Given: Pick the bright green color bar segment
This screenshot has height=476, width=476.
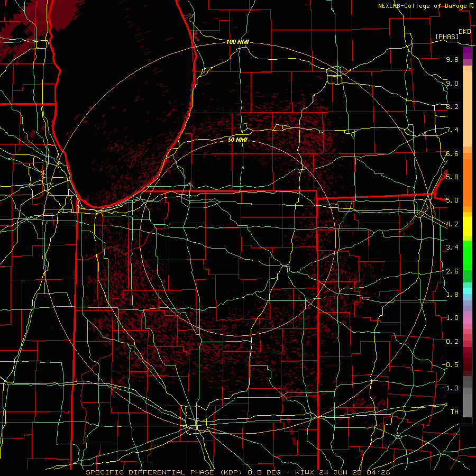Looking at the screenshot, I should point(467,255).
